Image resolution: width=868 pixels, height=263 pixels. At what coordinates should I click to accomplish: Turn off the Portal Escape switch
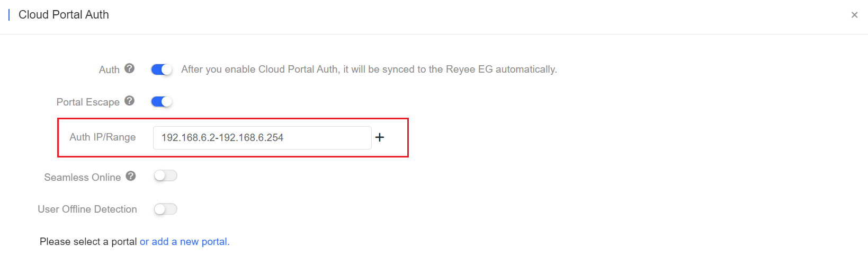coord(162,102)
